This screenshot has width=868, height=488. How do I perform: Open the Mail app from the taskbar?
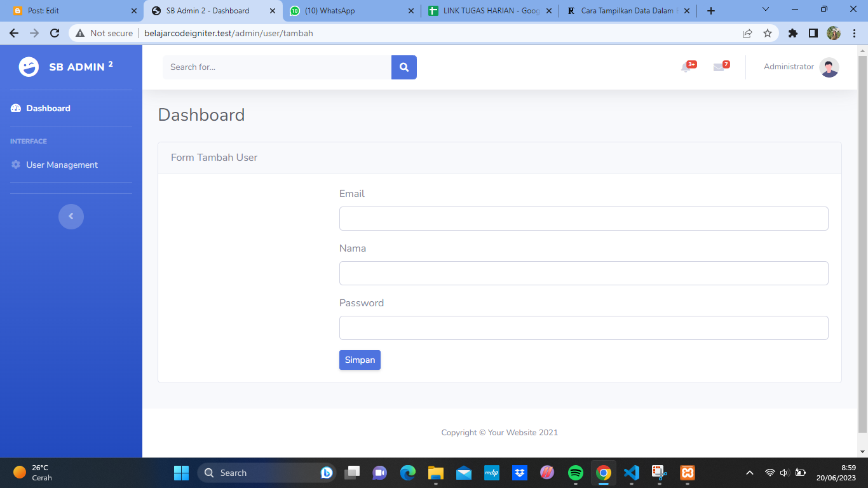click(x=464, y=473)
